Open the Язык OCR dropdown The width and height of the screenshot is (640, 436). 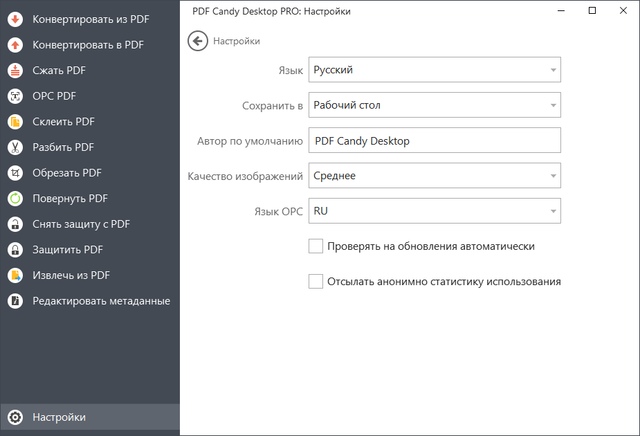(433, 211)
